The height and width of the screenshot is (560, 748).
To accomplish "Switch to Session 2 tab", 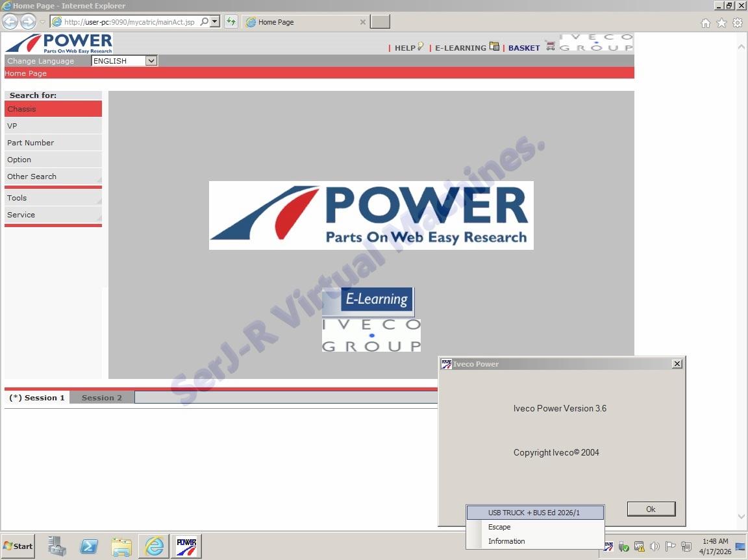I will click(x=102, y=398).
